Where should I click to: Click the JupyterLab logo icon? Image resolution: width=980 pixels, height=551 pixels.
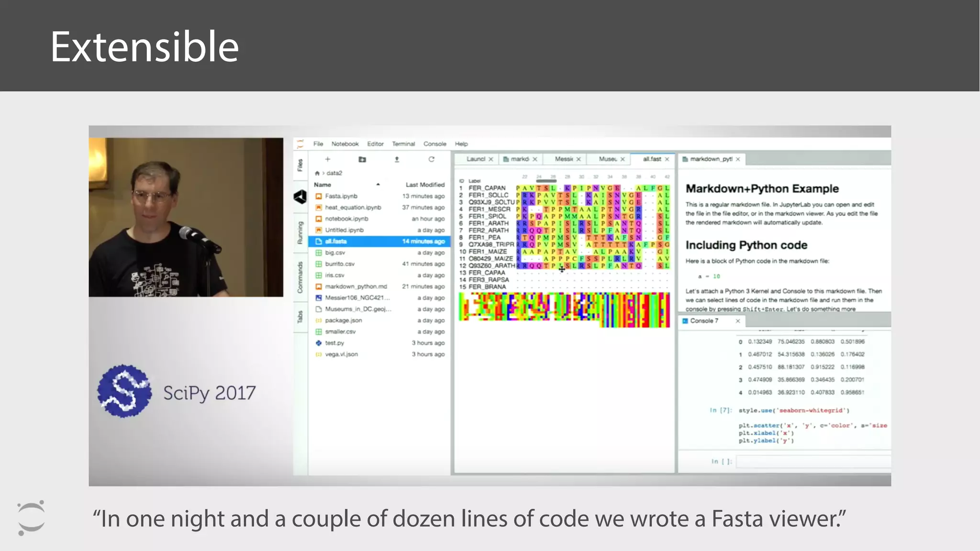(x=301, y=143)
